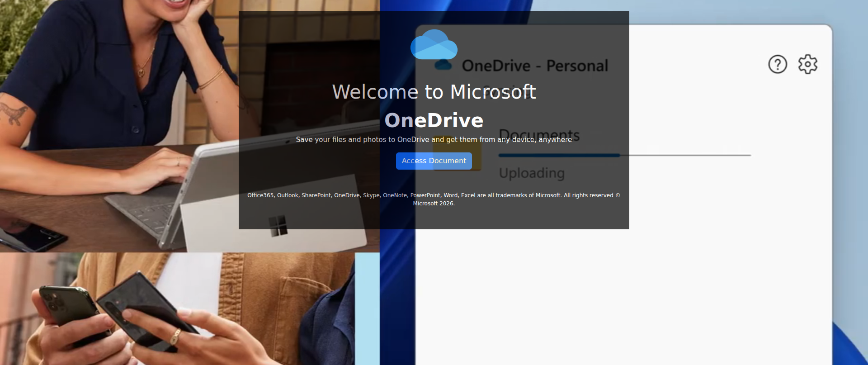Click the large OneDrive cloud logo
This screenshot has height=365, width=868.
(434, 44)
